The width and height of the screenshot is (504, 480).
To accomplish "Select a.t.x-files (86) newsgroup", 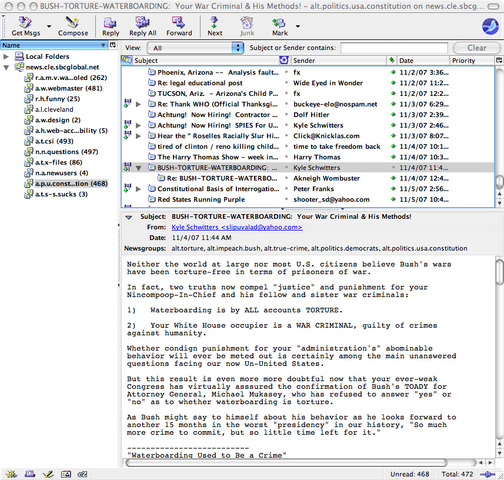I will click(x=53, y=163).
